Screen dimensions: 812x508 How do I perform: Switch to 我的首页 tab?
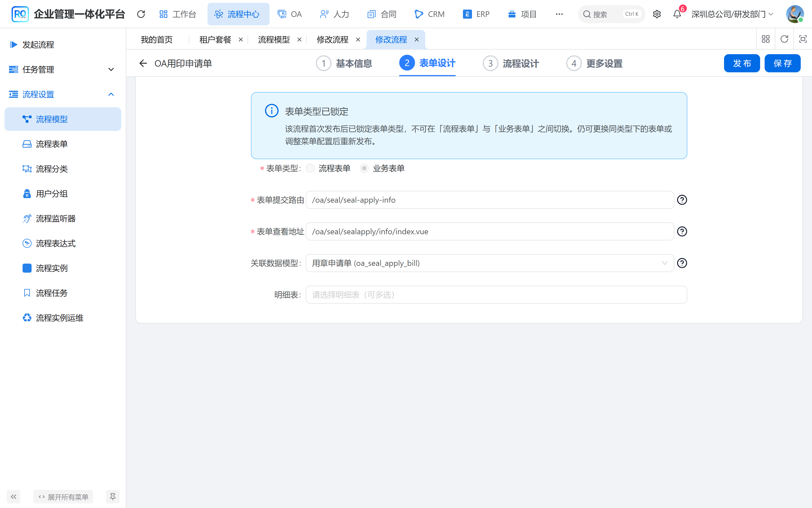[157, 40]
